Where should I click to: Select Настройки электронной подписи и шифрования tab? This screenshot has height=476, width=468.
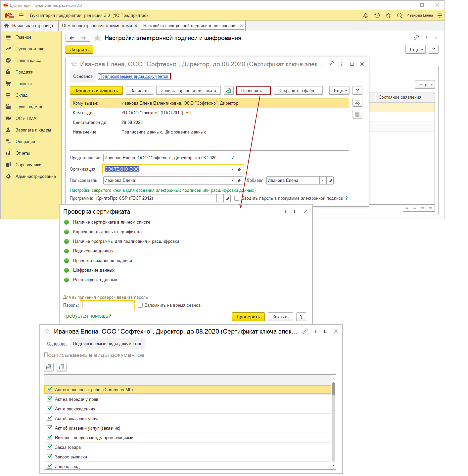coord(190,26)
